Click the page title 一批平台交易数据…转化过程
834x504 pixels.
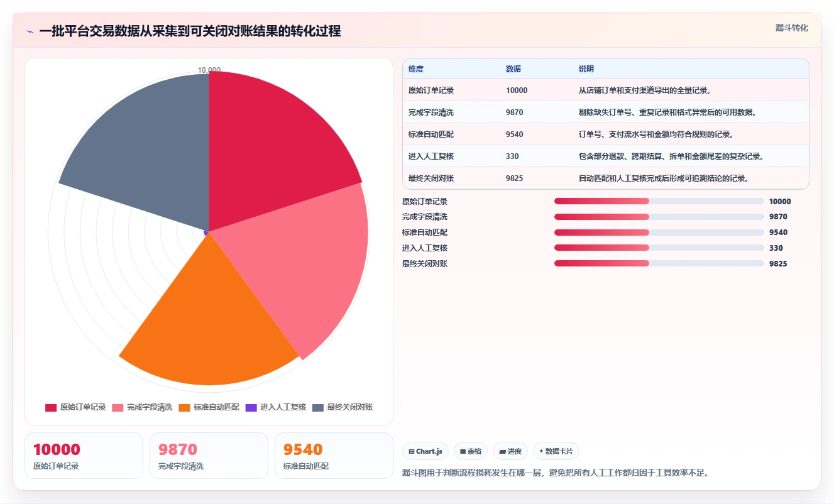(x=190, y=31)
